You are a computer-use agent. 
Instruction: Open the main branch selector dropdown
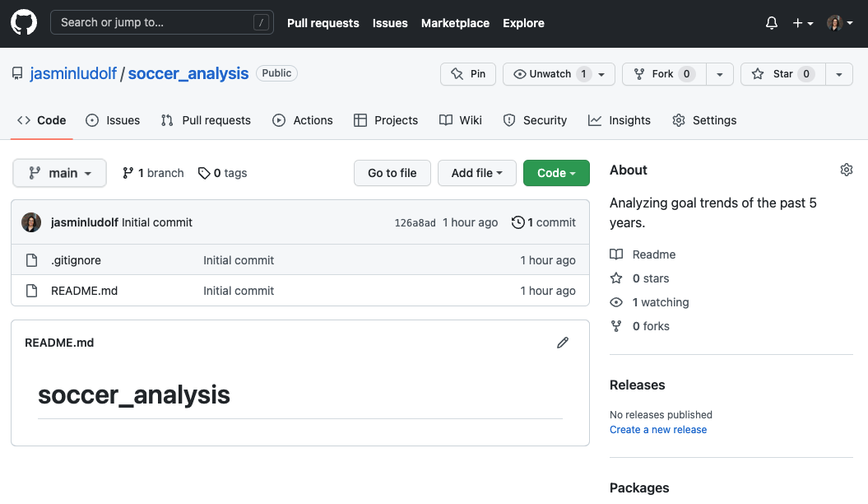tap(59, 173)
